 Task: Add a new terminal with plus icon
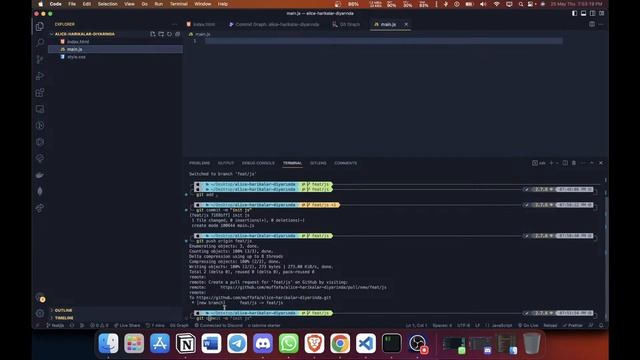[x=551, y=163]
